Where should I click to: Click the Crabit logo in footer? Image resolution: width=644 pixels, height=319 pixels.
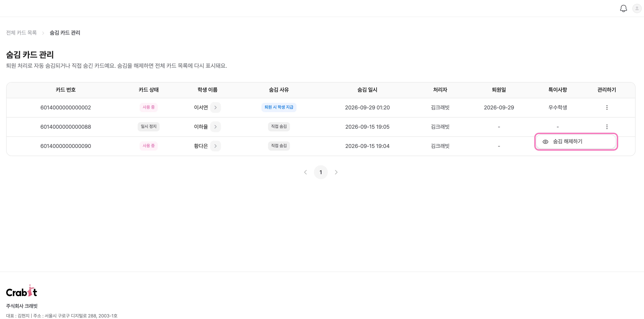(22, 290)
